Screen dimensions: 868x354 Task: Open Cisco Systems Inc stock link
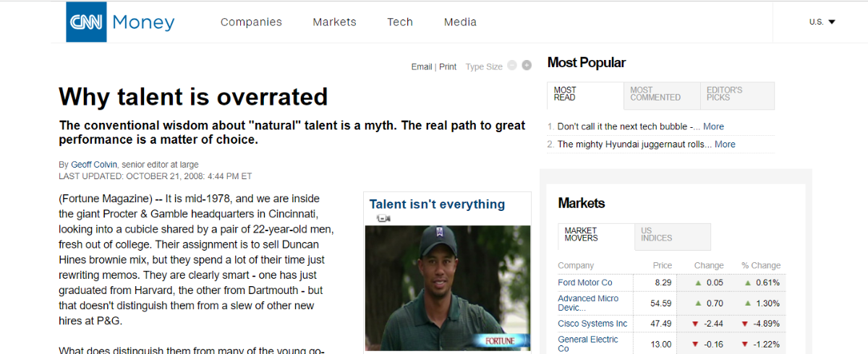[592, 323]
